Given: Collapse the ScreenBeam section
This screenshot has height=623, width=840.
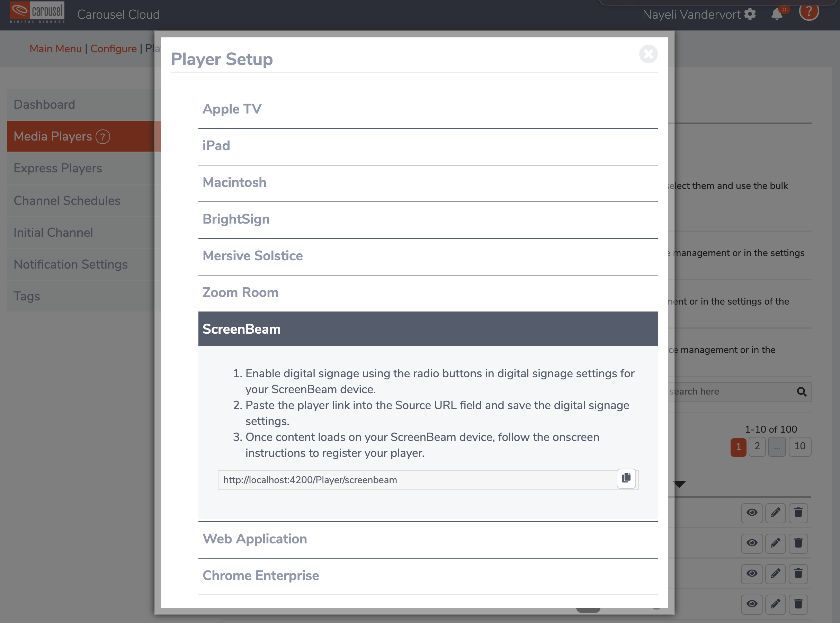Looking at the screenshot, I should 428,329.
